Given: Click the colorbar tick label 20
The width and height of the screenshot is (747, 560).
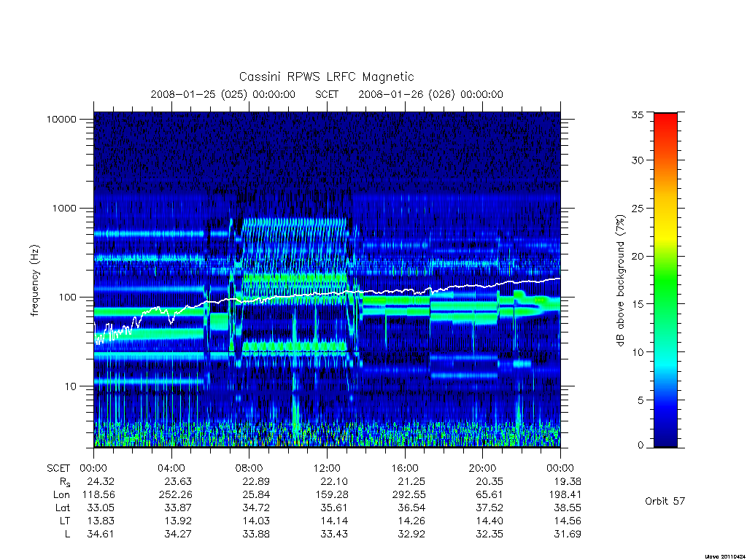Looking at the screenshot, I should tap(638, 256).
